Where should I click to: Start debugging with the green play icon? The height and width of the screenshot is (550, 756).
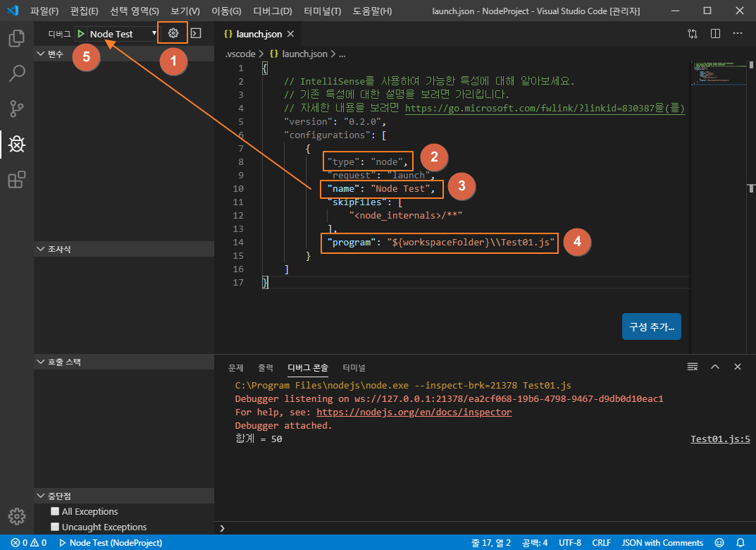(81, 34)
